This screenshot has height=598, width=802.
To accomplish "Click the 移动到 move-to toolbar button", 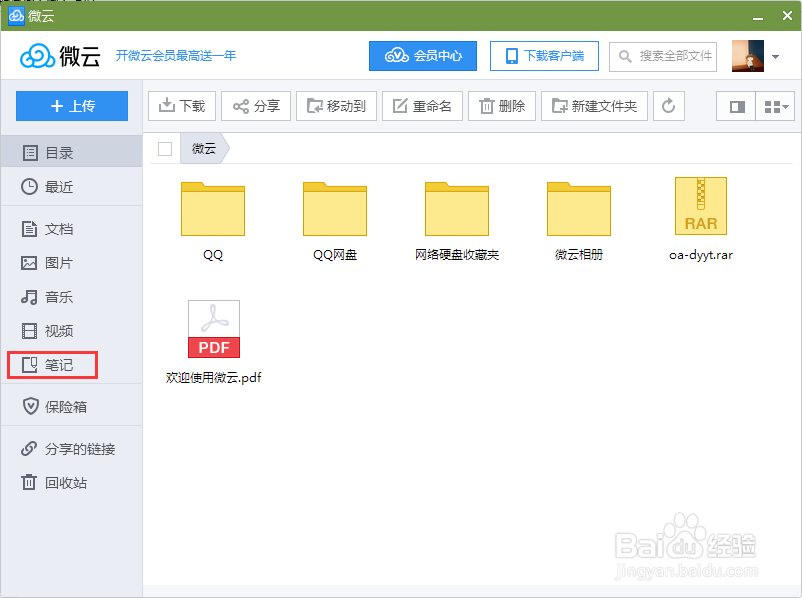I will click(x=336, y=106).
